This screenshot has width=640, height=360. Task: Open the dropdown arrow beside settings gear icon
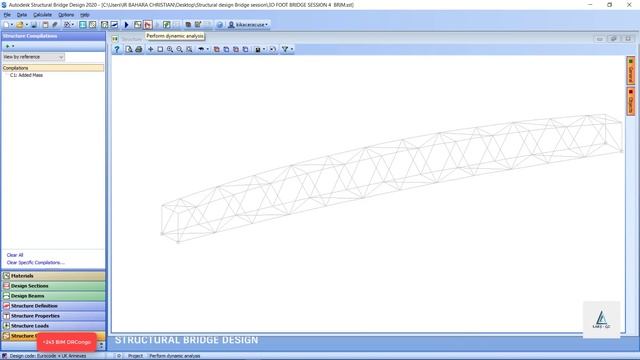[x=73, y=25]
